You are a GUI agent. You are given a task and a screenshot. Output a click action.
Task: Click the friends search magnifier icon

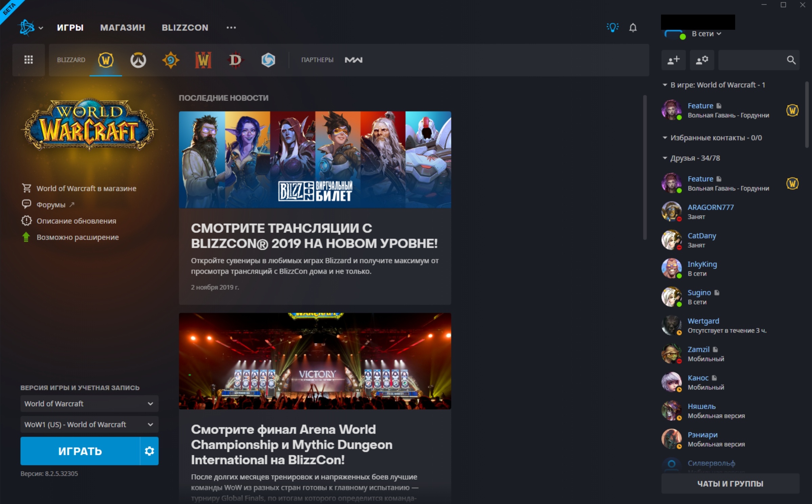(x=791, y=60)
